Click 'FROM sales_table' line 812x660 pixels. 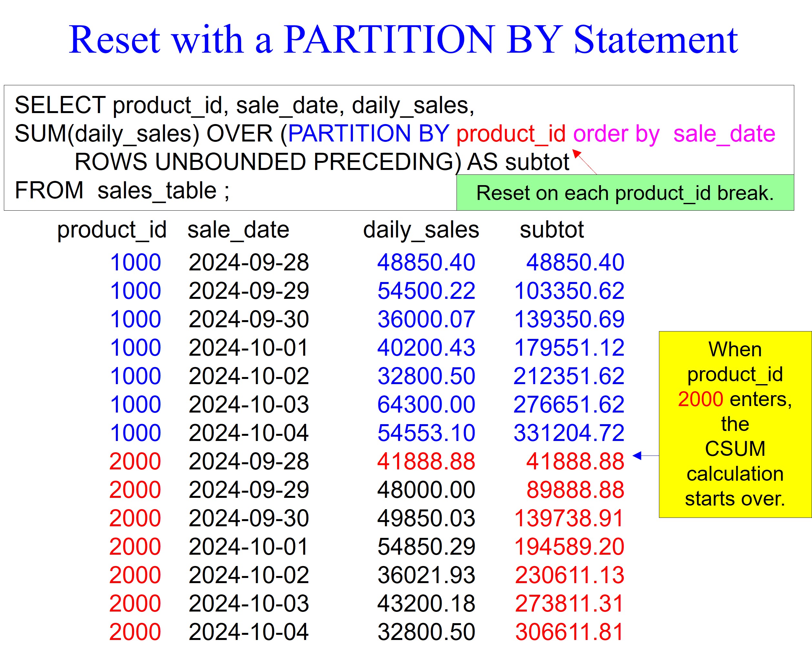coord(122,191)
